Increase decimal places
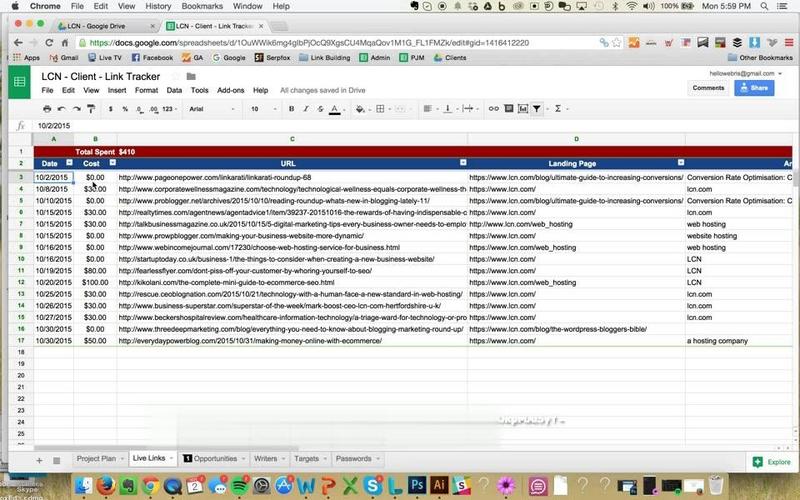 154,109
